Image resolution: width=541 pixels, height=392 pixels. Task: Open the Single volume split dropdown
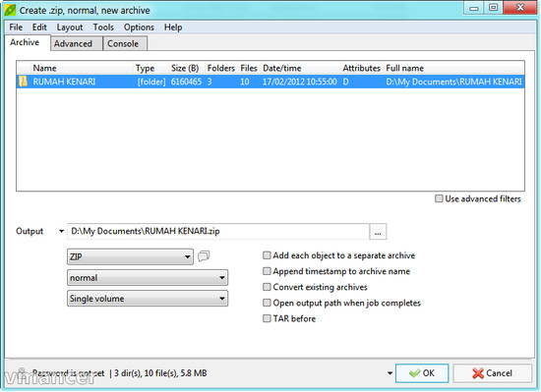148,299
